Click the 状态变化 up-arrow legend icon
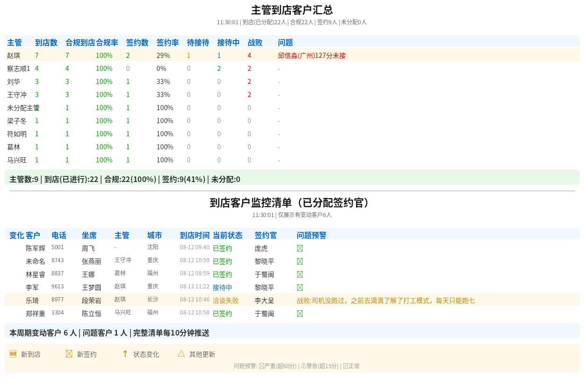 click(125, 354)
